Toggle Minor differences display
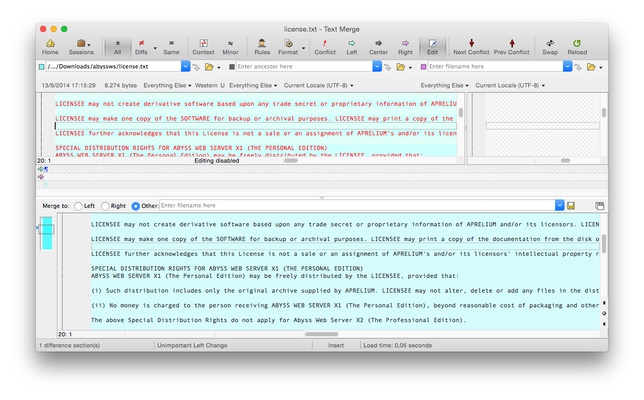 [230, 47]
